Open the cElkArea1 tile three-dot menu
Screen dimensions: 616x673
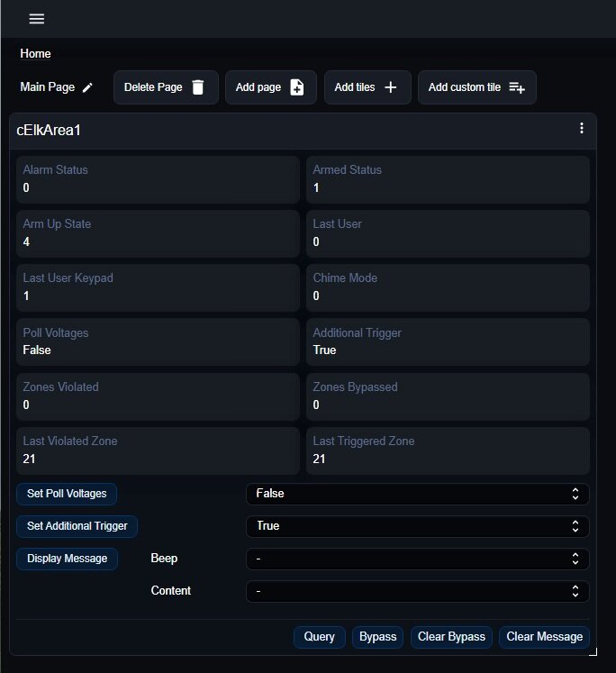point(582,129)
